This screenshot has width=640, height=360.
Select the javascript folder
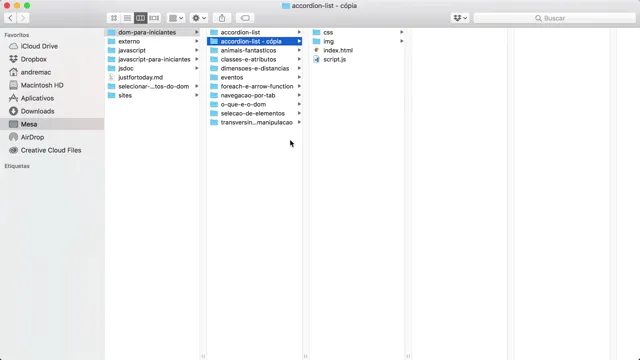[x=153, y=50]
